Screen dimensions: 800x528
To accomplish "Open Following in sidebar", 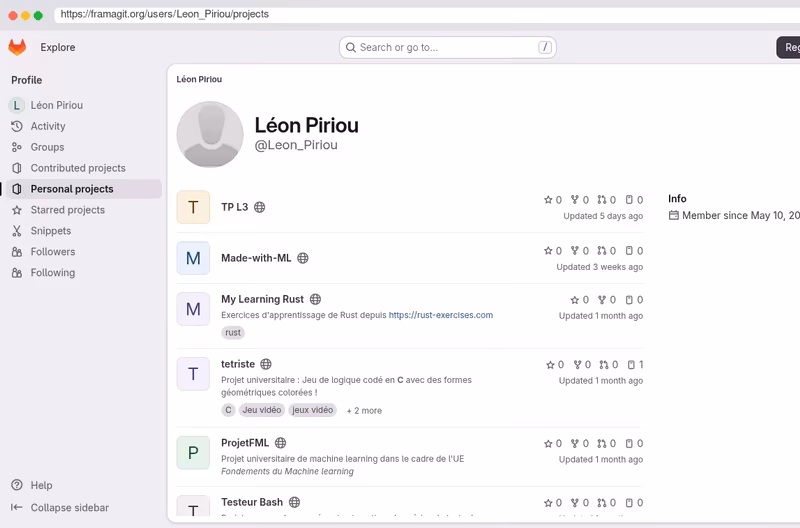I will tap(82, 272).
